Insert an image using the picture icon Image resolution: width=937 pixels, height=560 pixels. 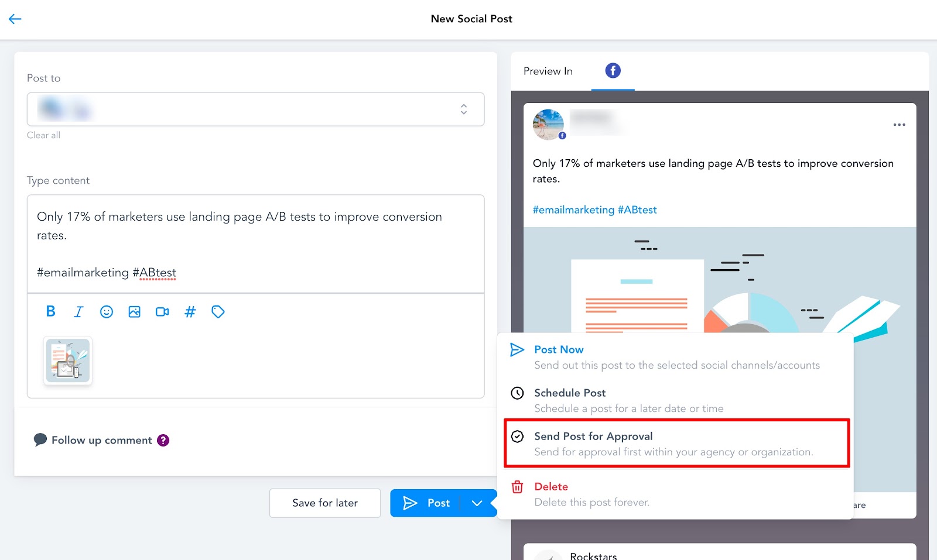coord(134,312)
